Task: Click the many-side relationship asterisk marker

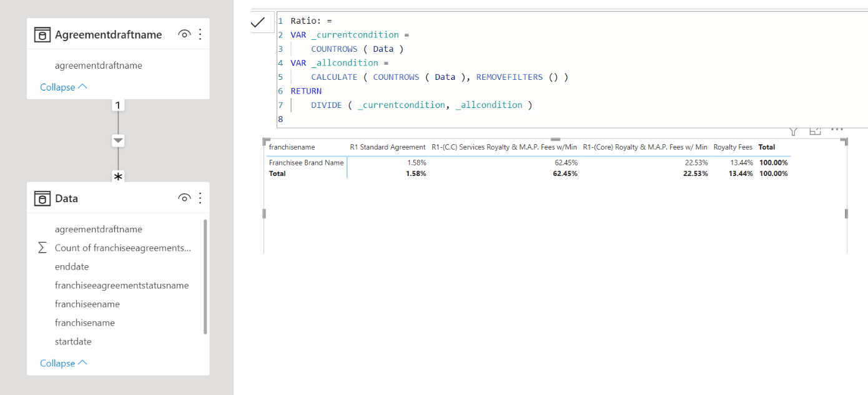Action: click(118, 177)
